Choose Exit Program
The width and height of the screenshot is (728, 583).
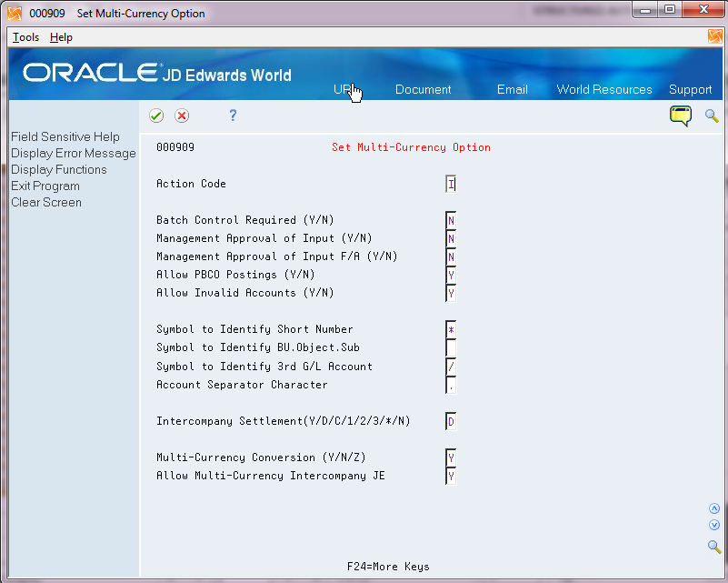pos(45,186)
